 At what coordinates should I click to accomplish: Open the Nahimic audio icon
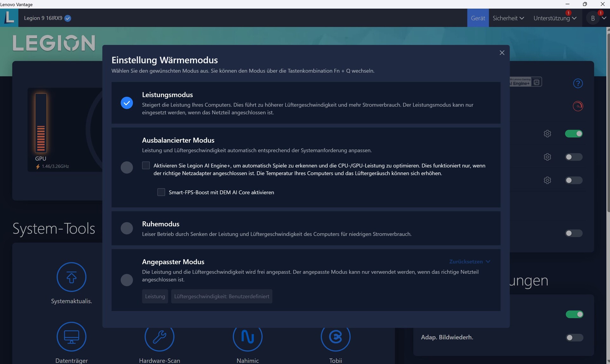(x=247, y=337)
